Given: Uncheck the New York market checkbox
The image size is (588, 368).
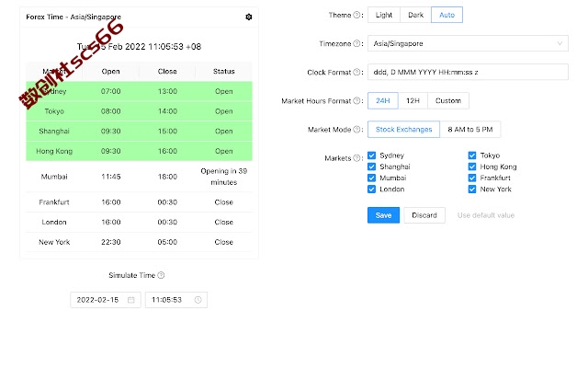Looking at the screenshot, I should pos(472,190).
